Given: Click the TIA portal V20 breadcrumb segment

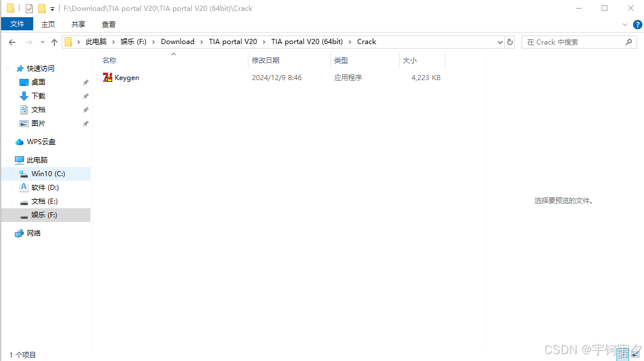Looking at the screenshot, I should pyautogui.click(x=233, y=42).
